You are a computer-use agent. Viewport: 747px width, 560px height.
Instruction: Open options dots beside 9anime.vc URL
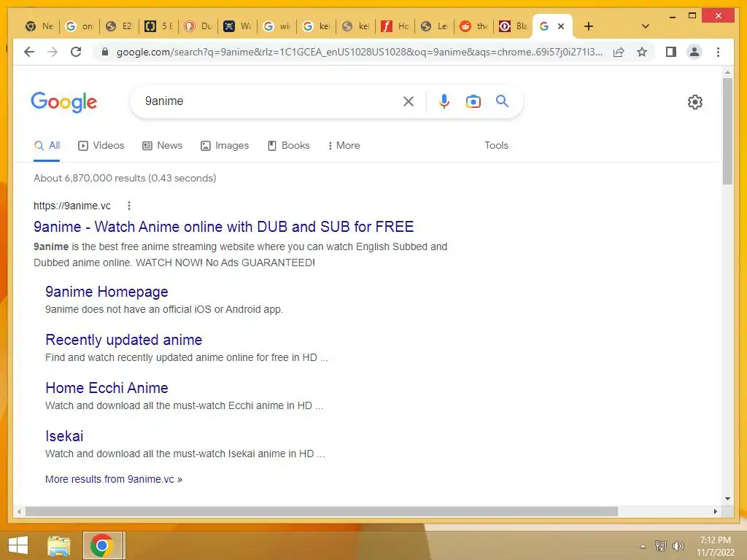[x=128, y=206]
